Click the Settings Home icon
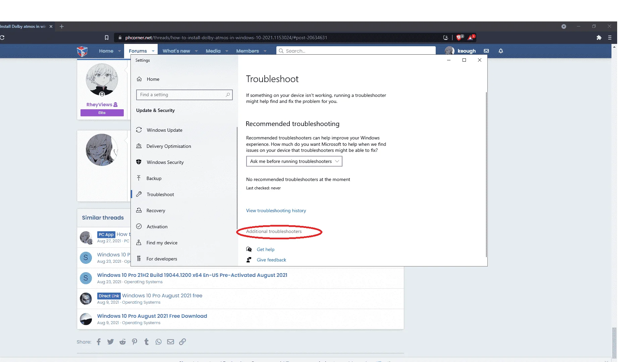The width and height of the screenshot is (644, 362). coord(139,79)
